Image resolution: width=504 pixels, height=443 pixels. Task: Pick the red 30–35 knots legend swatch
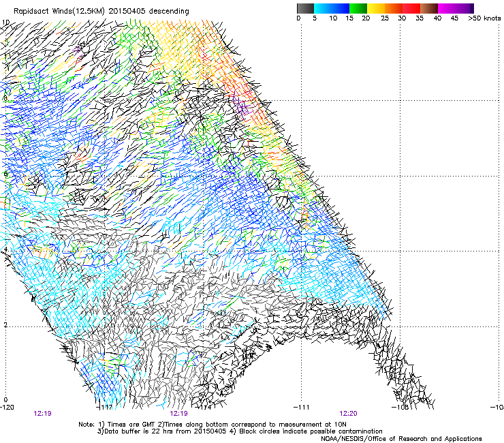coord(411,8)
